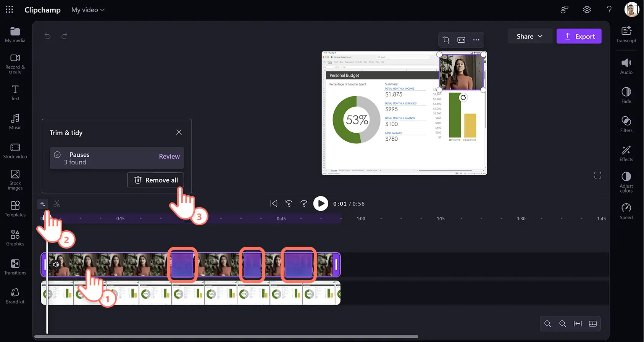The image size is (644, 342).
Task: Open the Filters panel
Action: coord(626,124)
